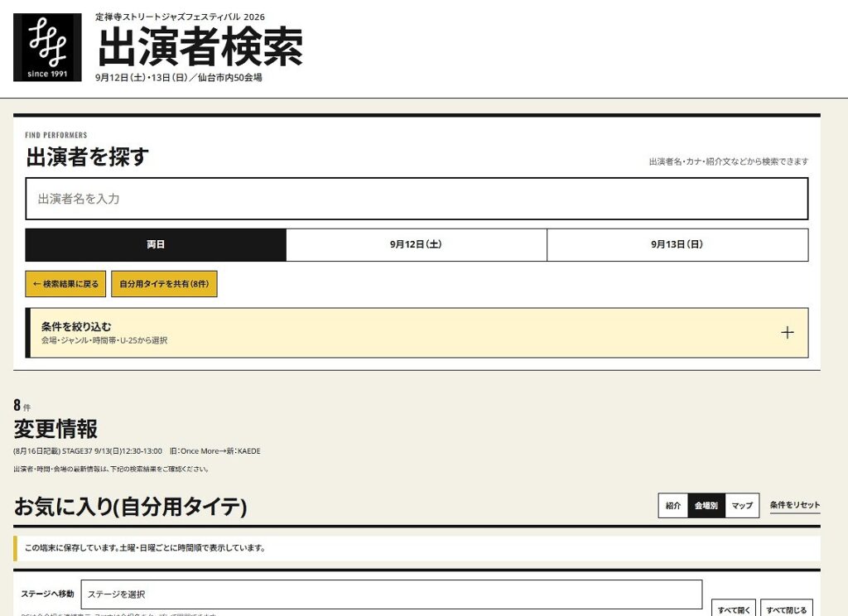
Task: Open the ステージを選択 dropdown
Action: click(392, 594)
